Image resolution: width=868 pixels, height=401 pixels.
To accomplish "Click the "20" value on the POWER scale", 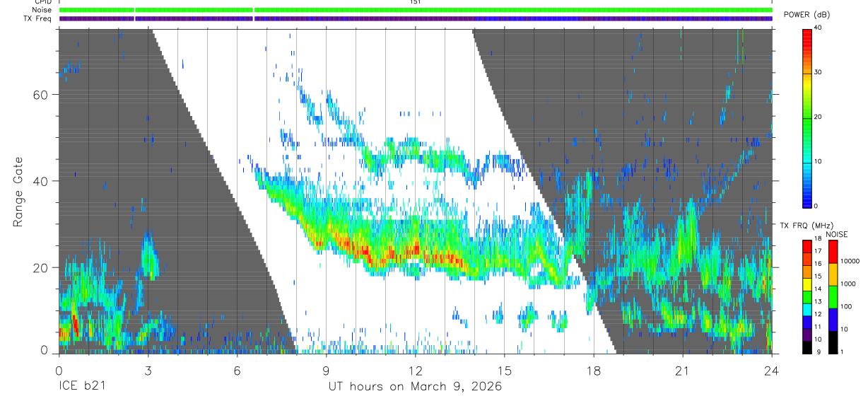I will point(819,117).
